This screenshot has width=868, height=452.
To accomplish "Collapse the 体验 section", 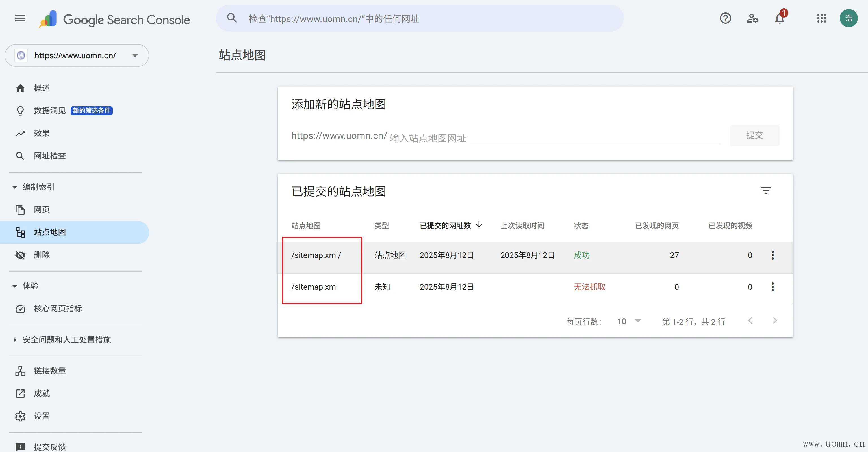I will click(x=15, y=286).
